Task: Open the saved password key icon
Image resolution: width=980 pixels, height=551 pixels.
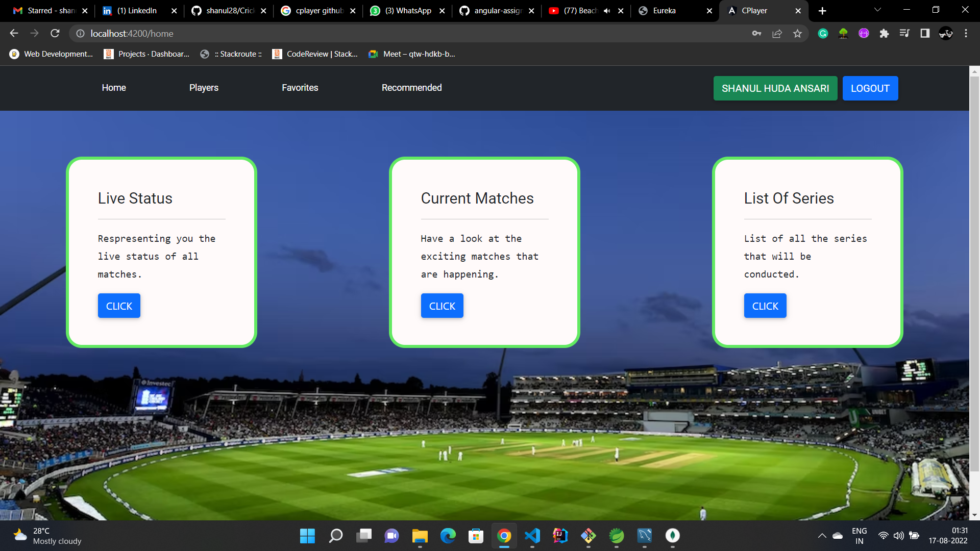Action: coord(756,33)
